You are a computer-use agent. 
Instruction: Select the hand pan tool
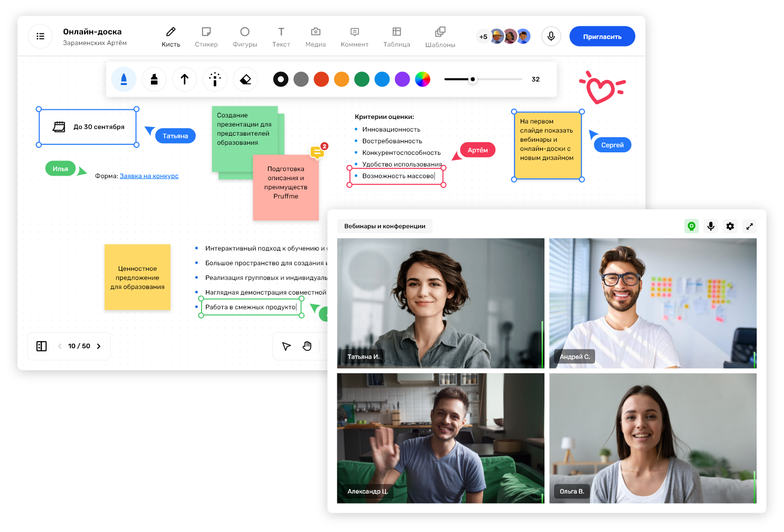click(x=307, y=346)
